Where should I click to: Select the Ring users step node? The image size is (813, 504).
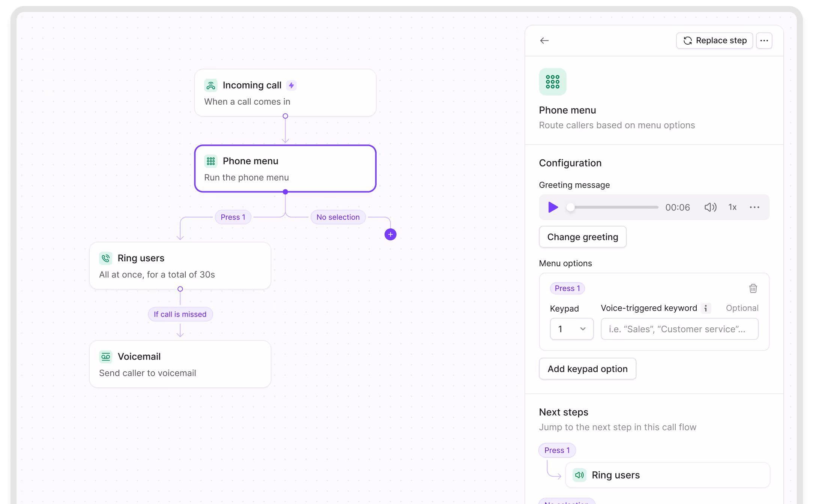(x=180, y=266)
